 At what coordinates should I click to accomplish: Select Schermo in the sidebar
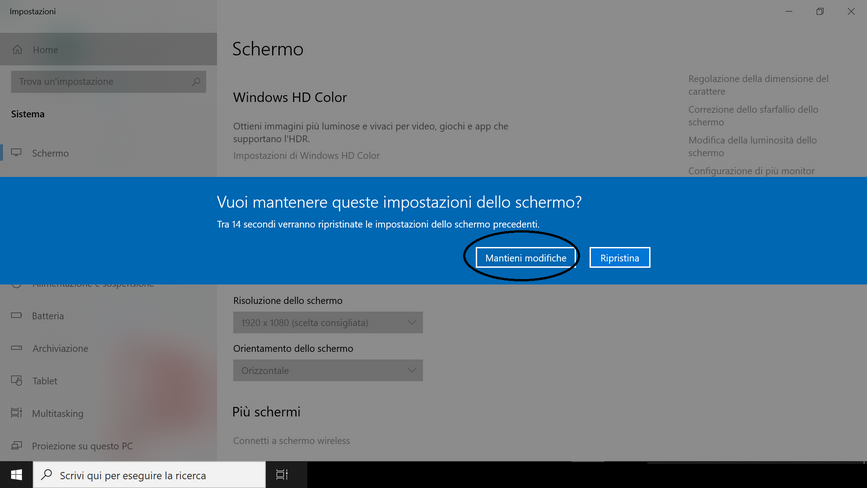(x=108, y=153)
